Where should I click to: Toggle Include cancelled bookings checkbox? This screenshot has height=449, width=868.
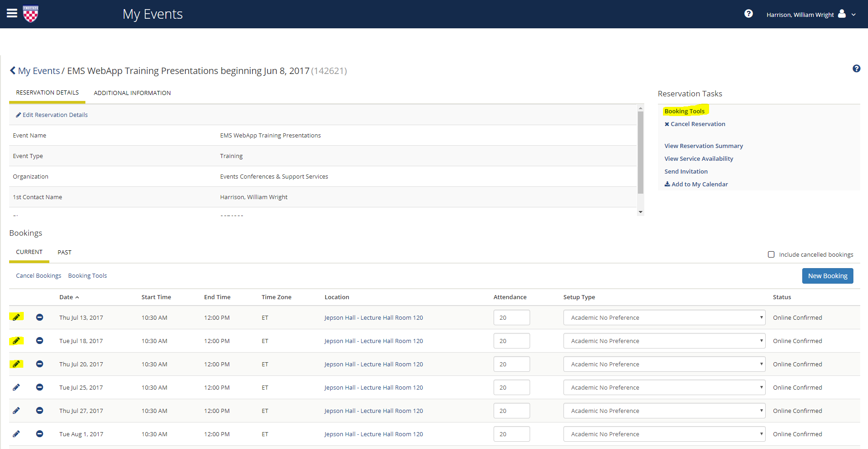point(771,254)
